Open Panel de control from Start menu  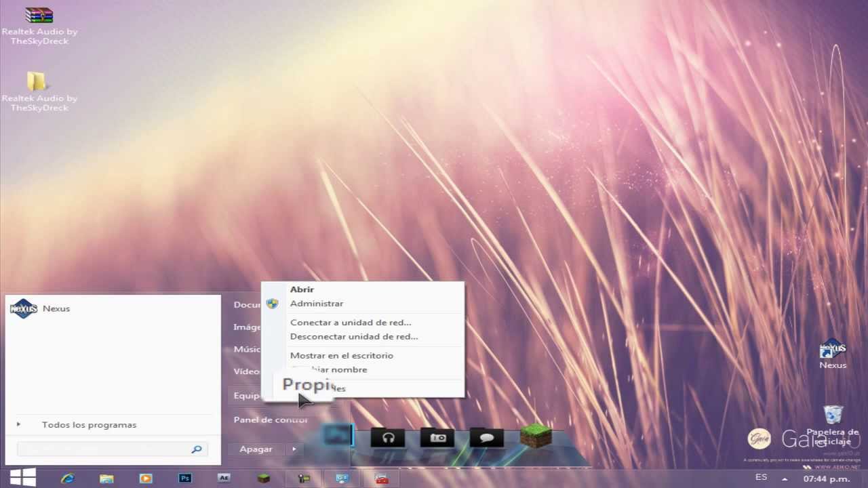point(271,420)
